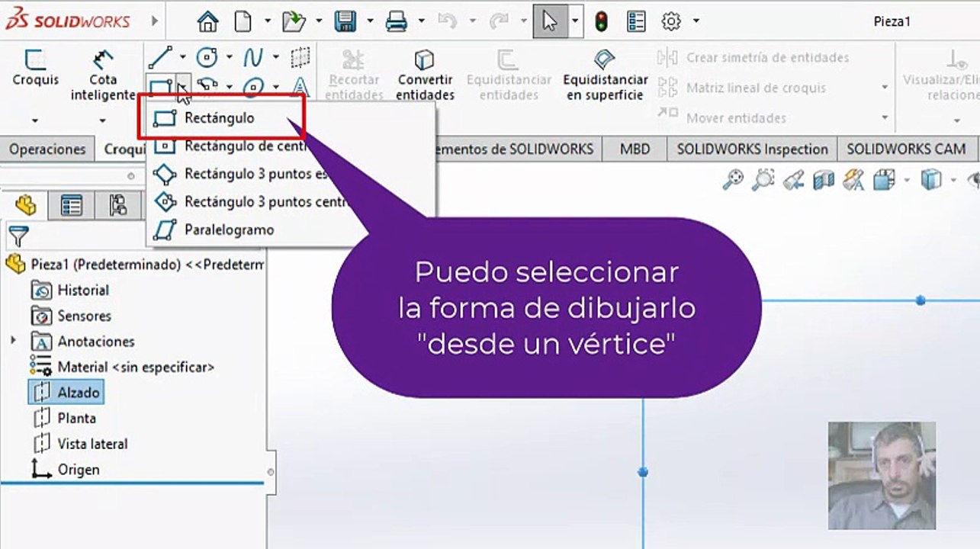Click the Open file folder icon
The image size is (980, 549).
(294, 22)
